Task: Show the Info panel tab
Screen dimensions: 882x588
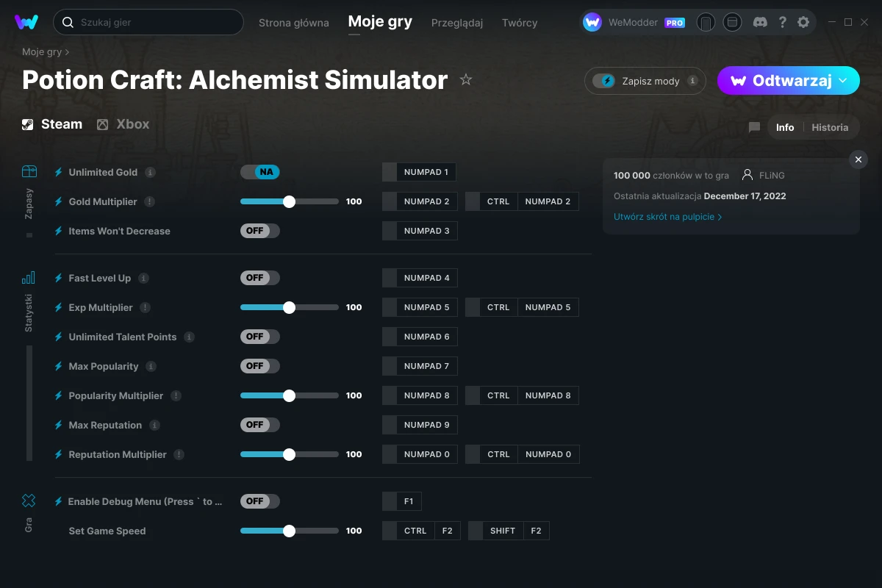Action: (785, 127)
